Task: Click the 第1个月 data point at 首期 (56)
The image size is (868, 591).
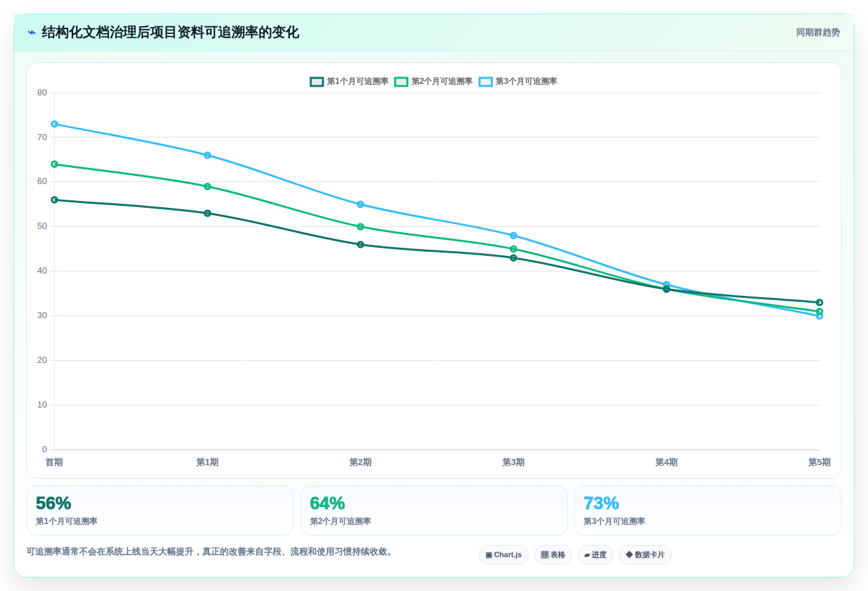Action: [x=54, y=200]
